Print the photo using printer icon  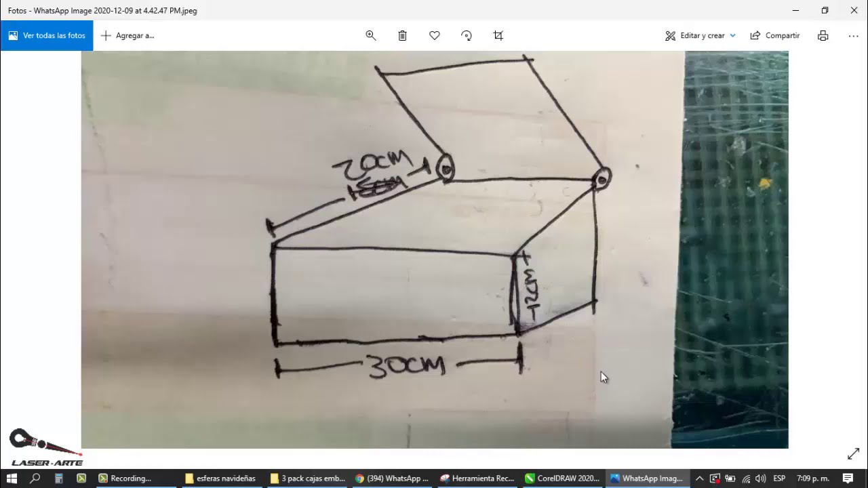click(x=823, y=35)
